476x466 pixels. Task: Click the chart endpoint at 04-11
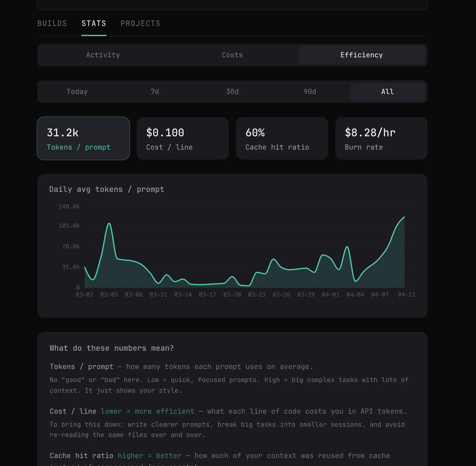click(404, 217)
